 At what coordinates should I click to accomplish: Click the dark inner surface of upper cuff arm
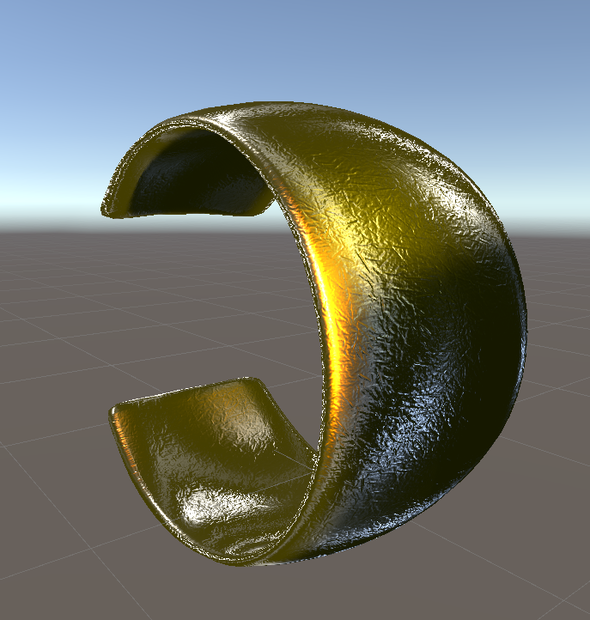click(198, 176)
